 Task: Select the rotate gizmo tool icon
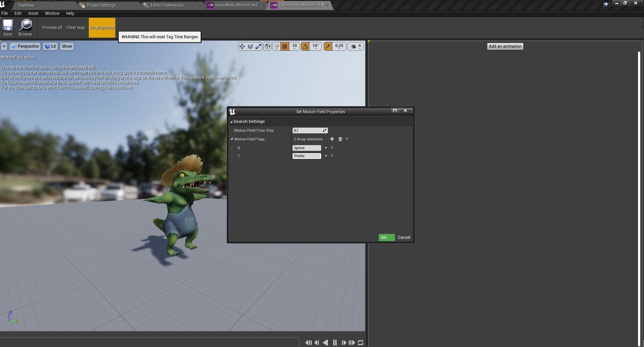click(x=250, y=46)
